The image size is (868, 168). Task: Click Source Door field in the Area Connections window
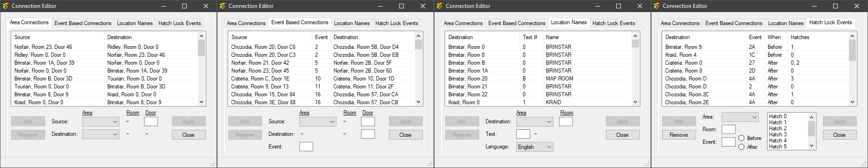151,121
